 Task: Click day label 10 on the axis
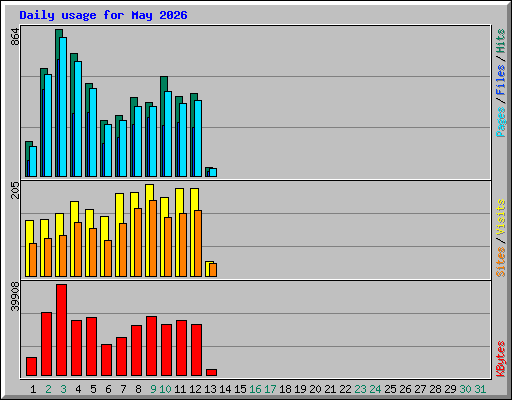pos(165,389)
